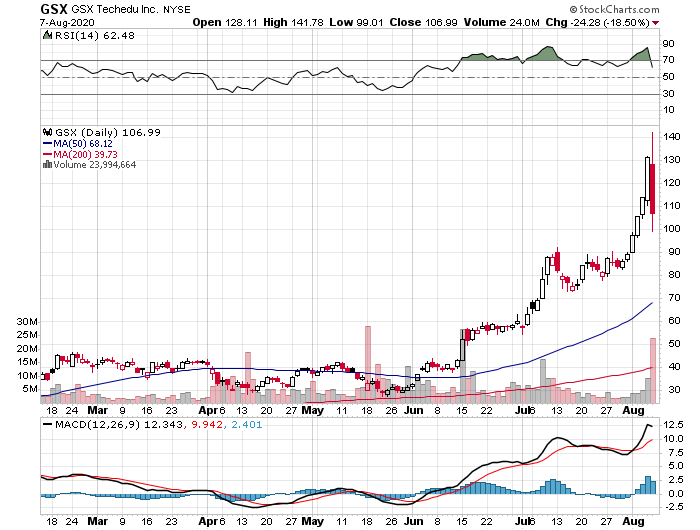
Task: Click the 30M label on volume axis
Action: pyautogui.click(x=27, y=321)
